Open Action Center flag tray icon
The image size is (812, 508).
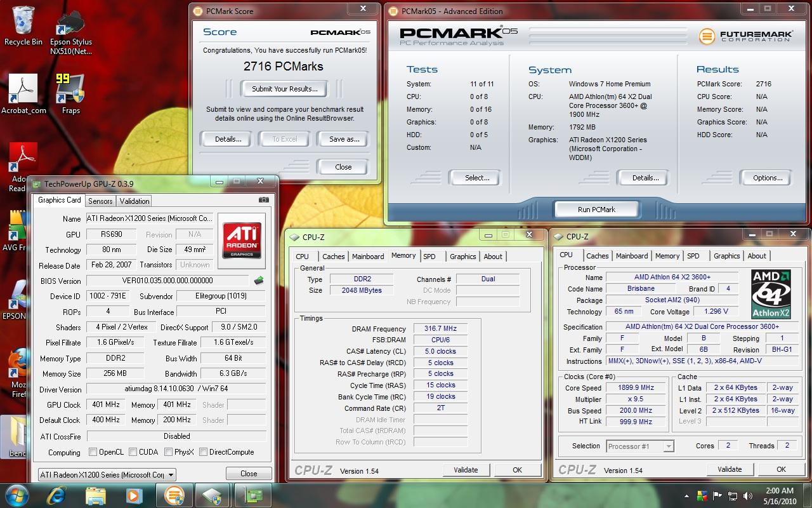click(717, 496)
